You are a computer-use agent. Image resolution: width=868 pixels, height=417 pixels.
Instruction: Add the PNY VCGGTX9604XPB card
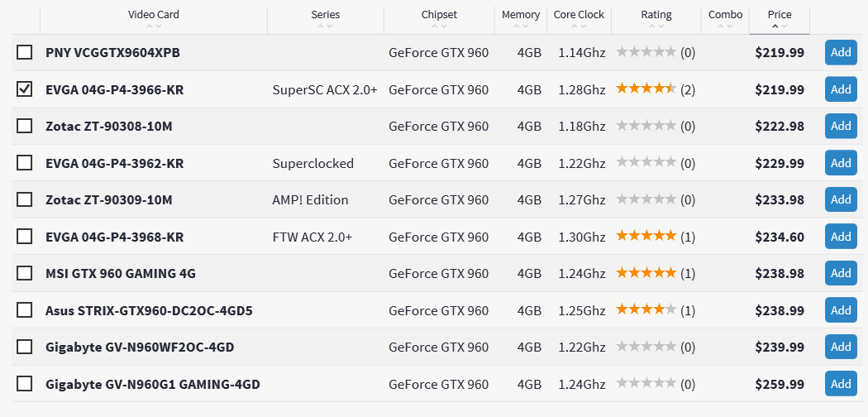(841, 52)
